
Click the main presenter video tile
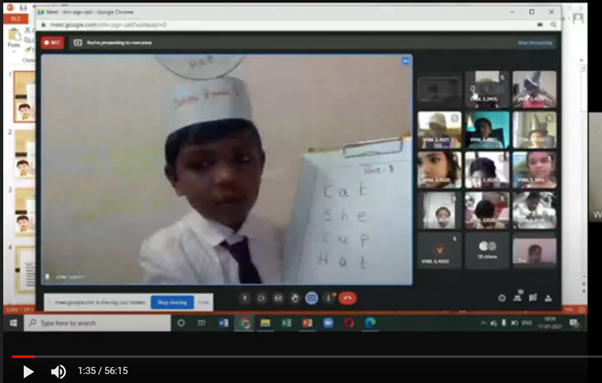point(227,170)
